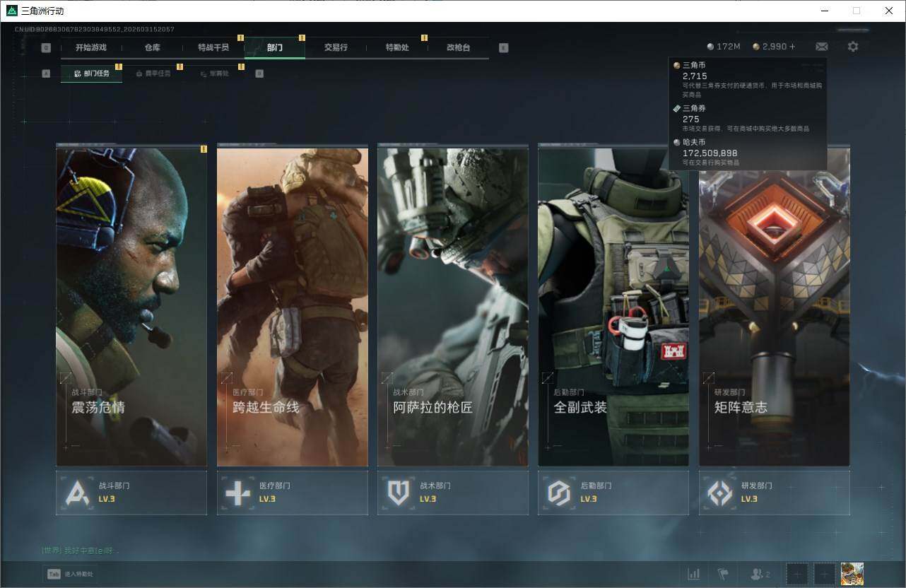906x588 pixels.
Task: Click the player avatar portrait
Action: [x=852, y=574]
